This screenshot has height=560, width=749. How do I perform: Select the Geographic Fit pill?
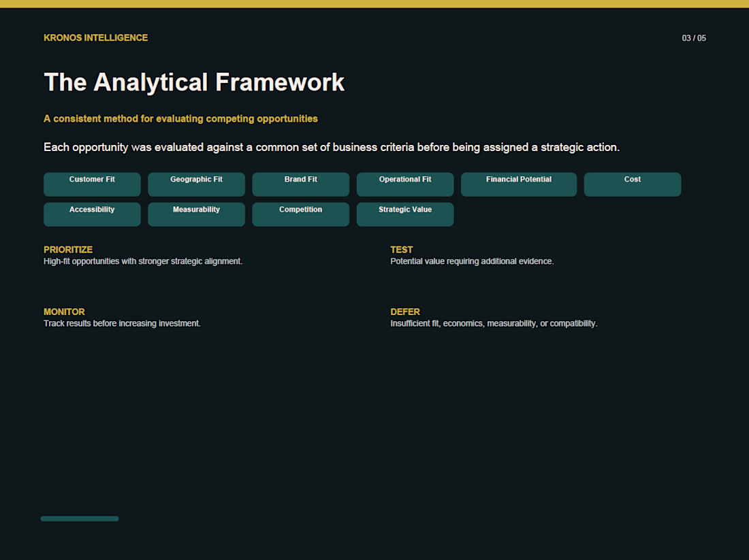pyautogui.click(x=196, y=184)
